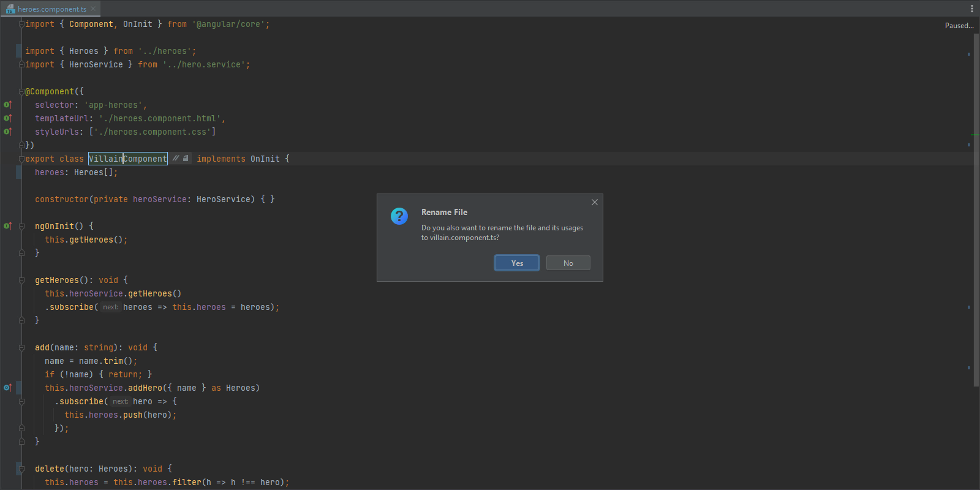
Task: Click './heroes.component.html' template path
Action: pyautogui.click(x=159, y=118)
